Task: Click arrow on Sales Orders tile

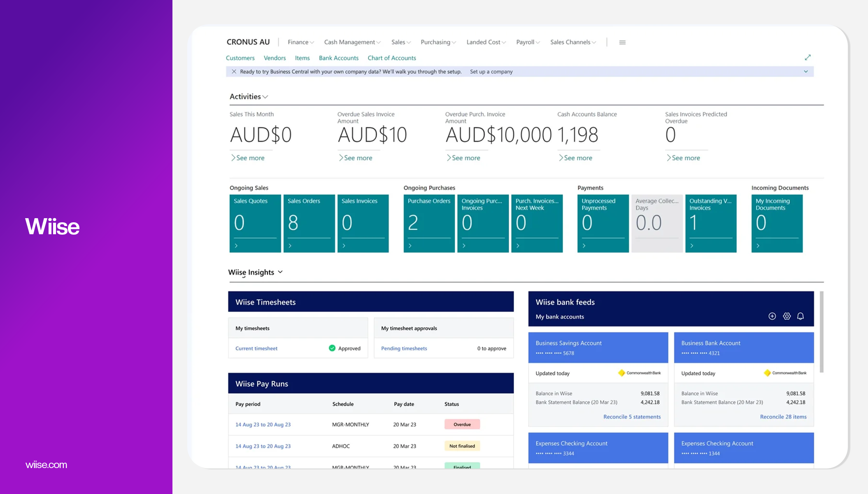Action: click(290, 246)
